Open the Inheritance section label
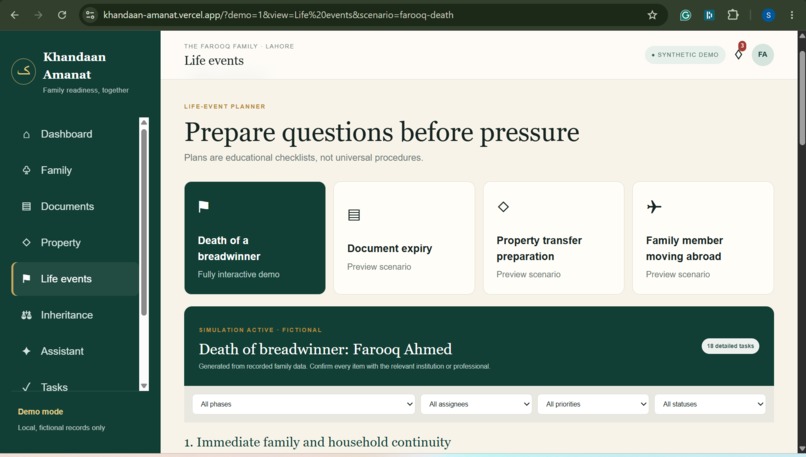The height and width of the screenshot is (457, 806). (67, 315)
